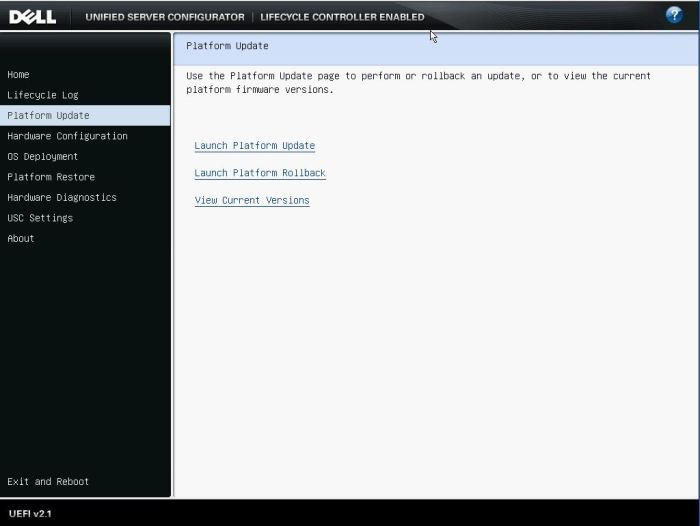Click the Launch Platform Rollback link
Image resolution: width=700 pixels, height=526 pixels.
(260, 173)
